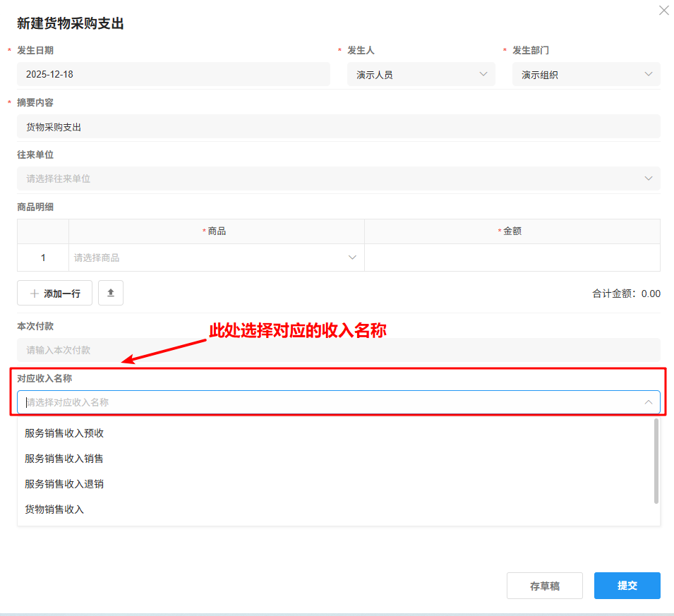Click the 存草稿 save draft button

[544, 585]
